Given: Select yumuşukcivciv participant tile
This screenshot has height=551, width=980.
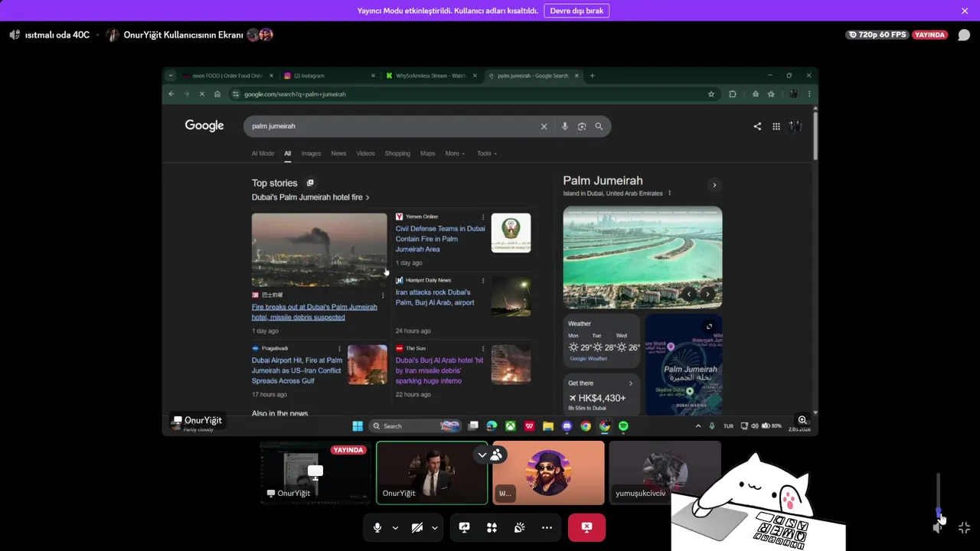Looking at the screenshot, I should click(665, 472).
